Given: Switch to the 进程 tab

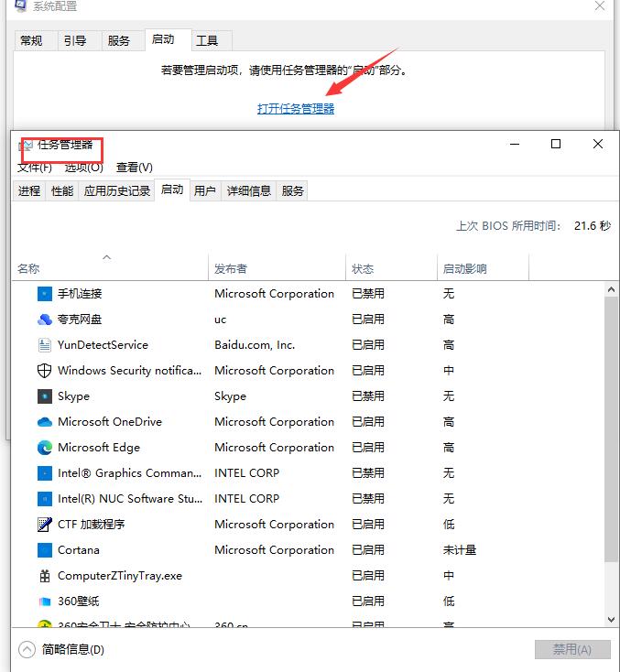Looking at the screenshot, I should coord(29,190).
